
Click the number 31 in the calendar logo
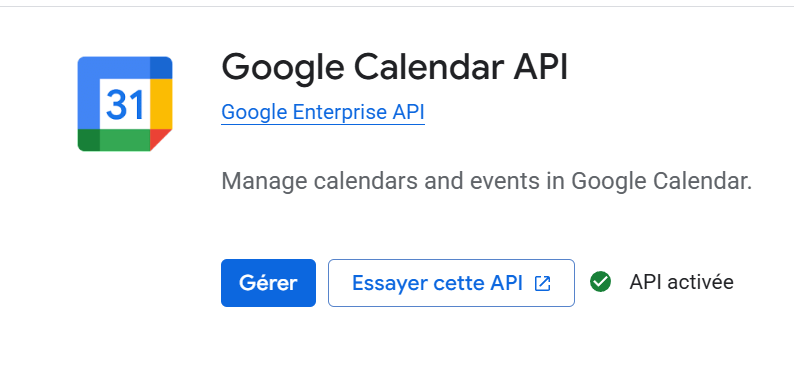pos(125,105)
